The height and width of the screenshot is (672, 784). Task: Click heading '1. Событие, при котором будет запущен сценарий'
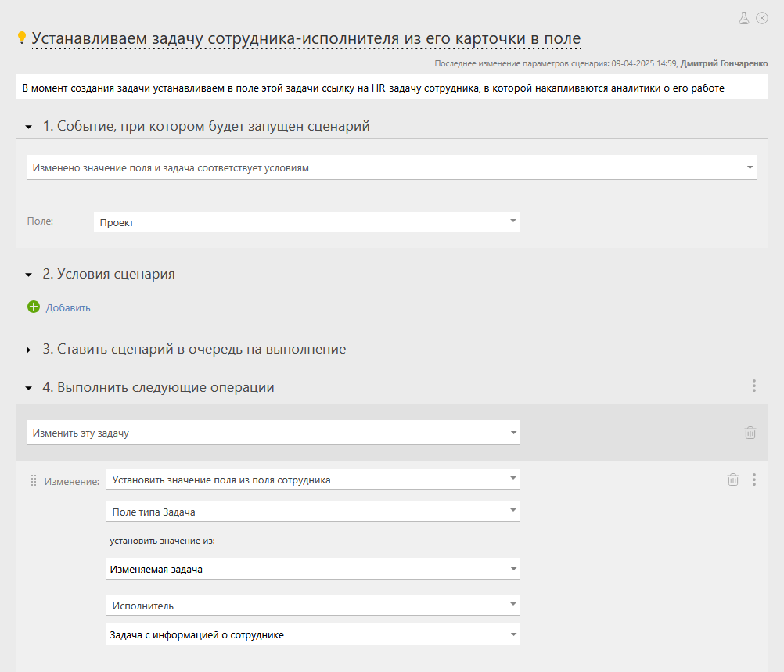tap(206, 126)
